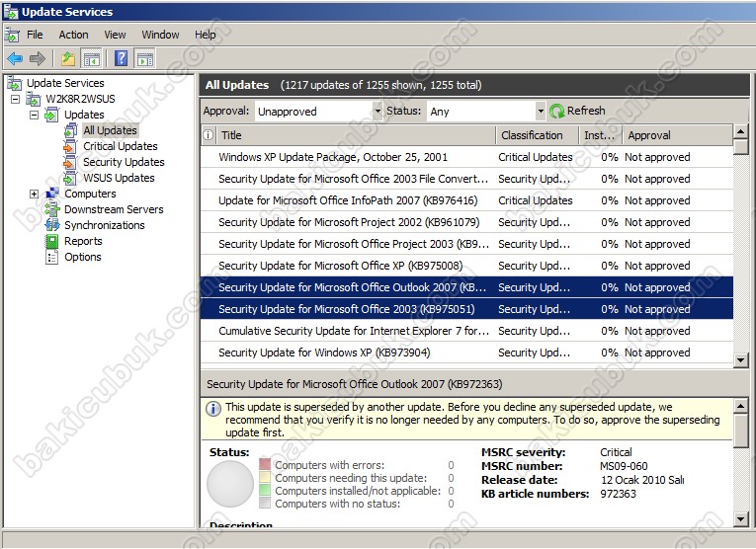The width and height of the screenshot is (756, 549).
Task: Select WSUS Updates label in the tree
Action: 119,178
